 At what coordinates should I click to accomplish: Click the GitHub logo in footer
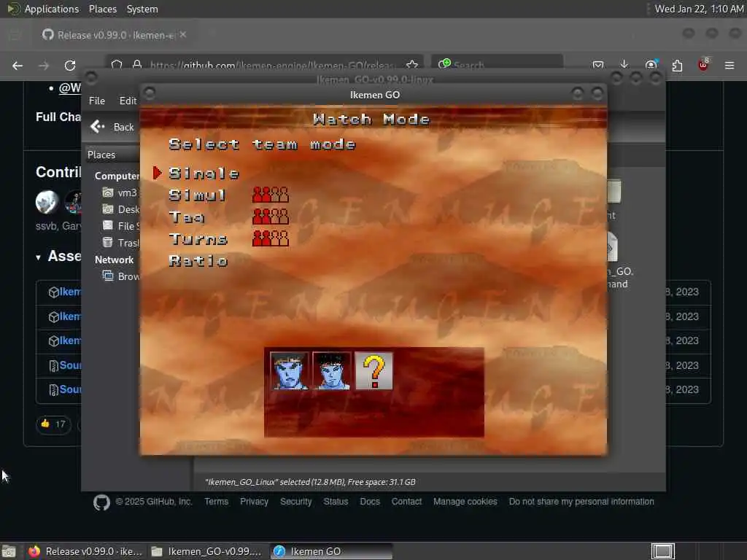[101, 502]
